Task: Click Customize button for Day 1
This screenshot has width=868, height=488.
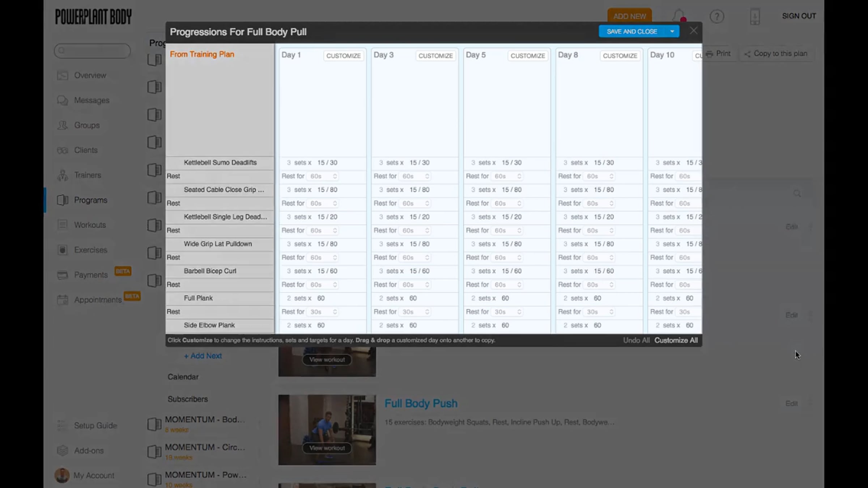Action: (343, 55)
